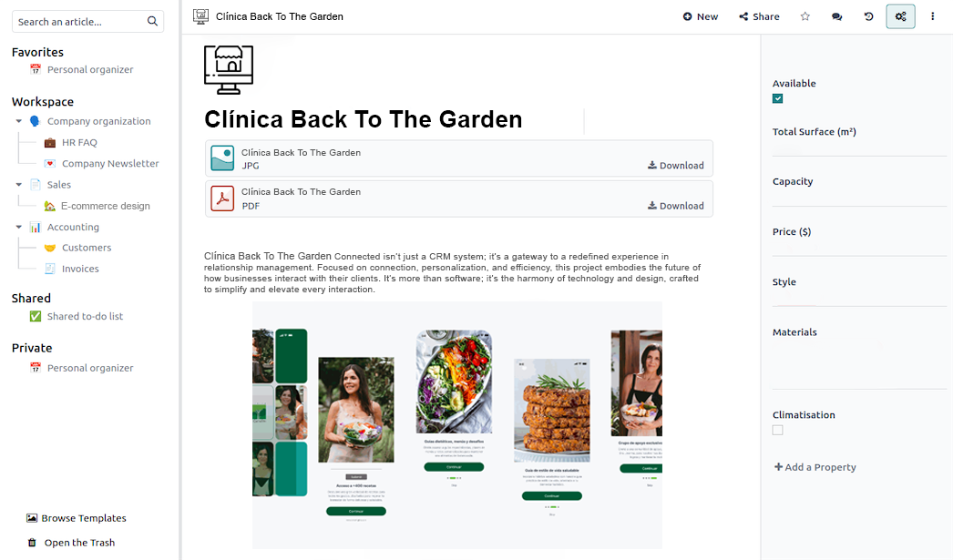Open the three-dot more options menu
This screenshot has width=953, height=560.
click(932, 16)
